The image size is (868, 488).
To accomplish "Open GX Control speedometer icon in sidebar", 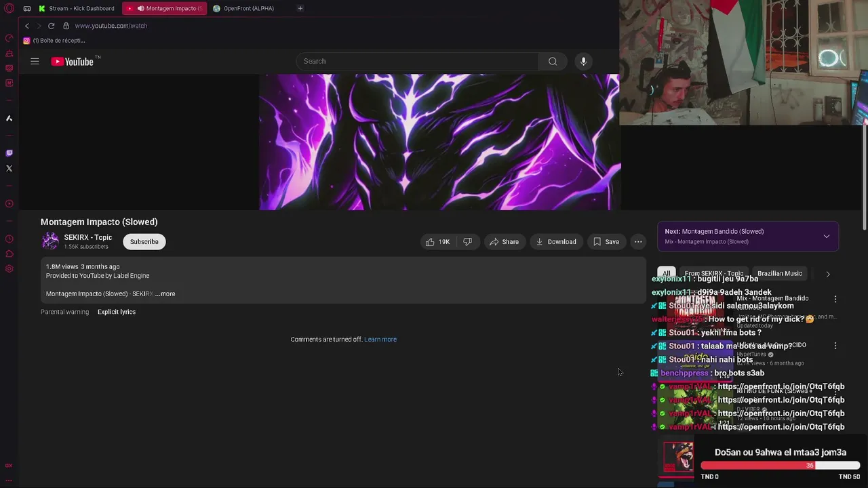I will pyautogui.click(x=9, y=38).
